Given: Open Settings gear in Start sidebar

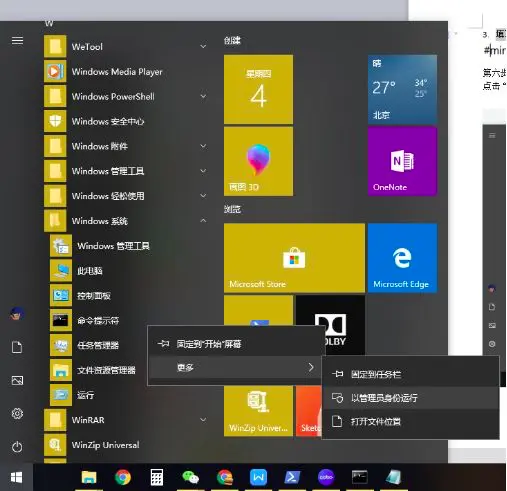Looking at the screenshot, I should click(x=17, y=414).
